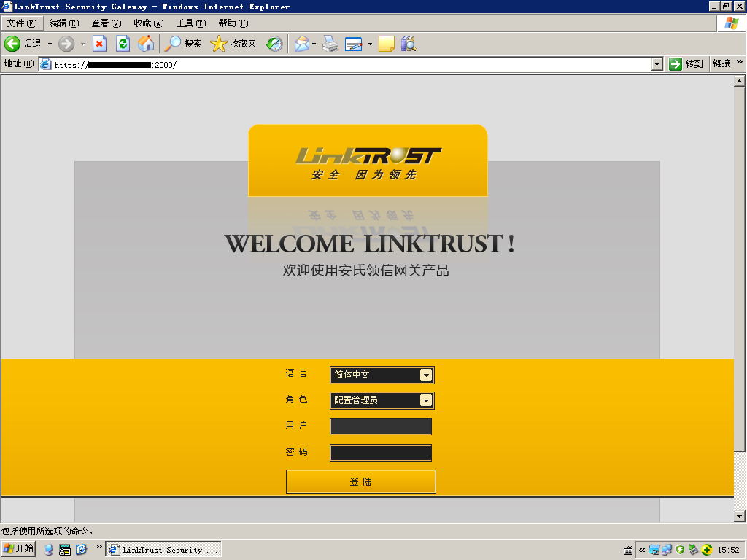Go to the home page via house icon
The height and width of the screenshot is (560, 747).
pos(146,44)
